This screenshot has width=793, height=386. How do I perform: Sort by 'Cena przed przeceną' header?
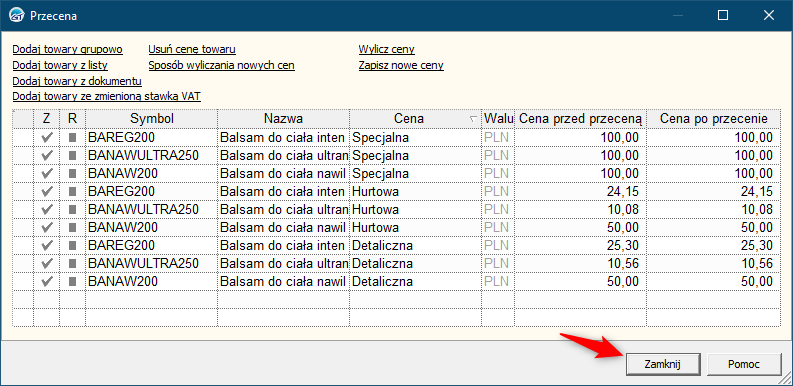[x=581, y=119]
